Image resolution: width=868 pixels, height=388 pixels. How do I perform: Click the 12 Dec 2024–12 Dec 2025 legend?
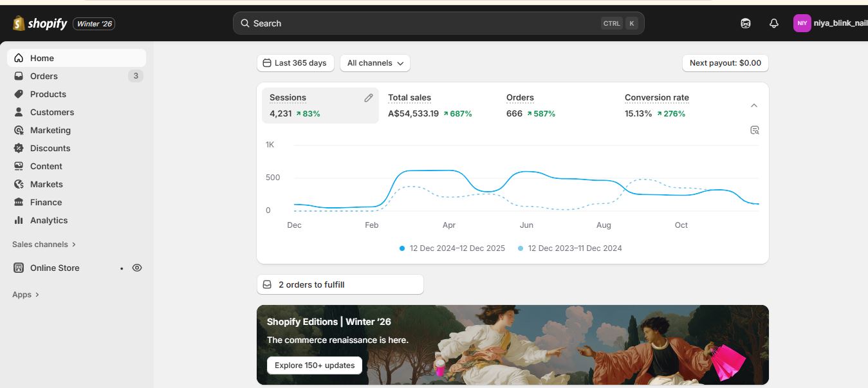coord(452,248)
